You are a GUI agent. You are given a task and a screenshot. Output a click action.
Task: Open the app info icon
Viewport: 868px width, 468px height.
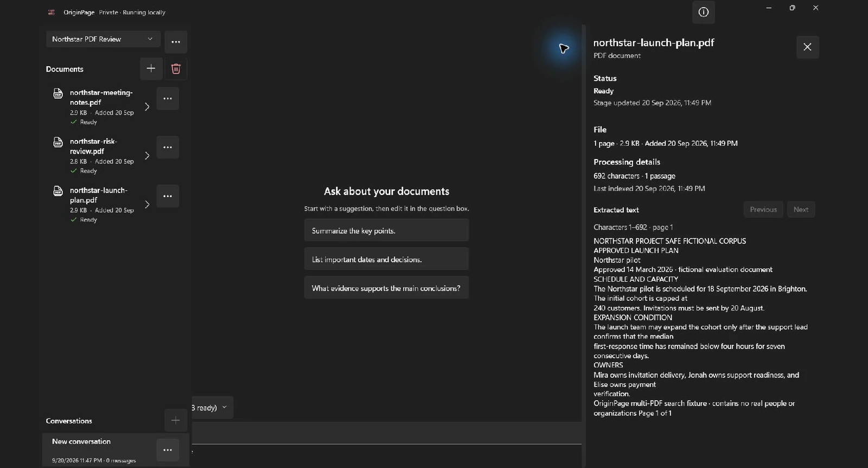coord(704,12)
